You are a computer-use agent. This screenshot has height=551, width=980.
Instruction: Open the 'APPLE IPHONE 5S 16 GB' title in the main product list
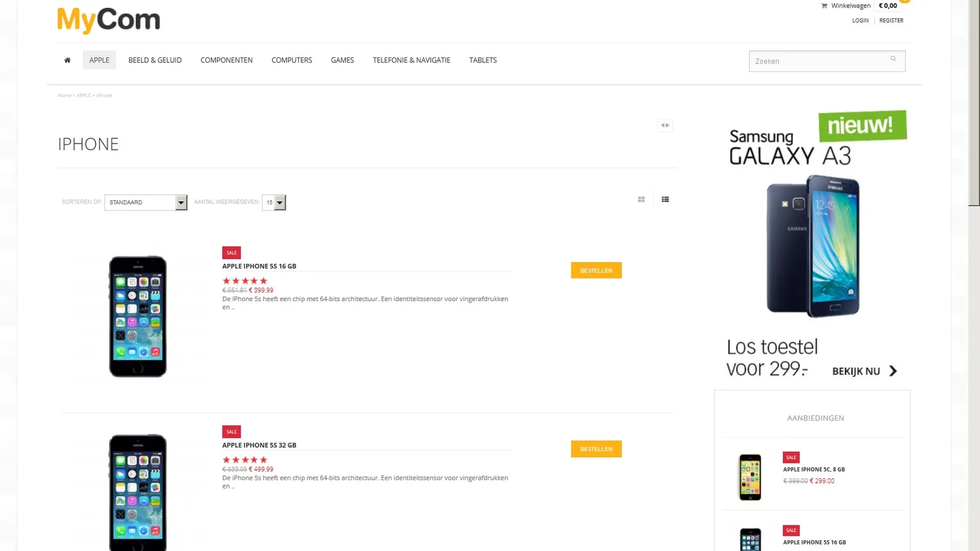click(x=259, y=266)
